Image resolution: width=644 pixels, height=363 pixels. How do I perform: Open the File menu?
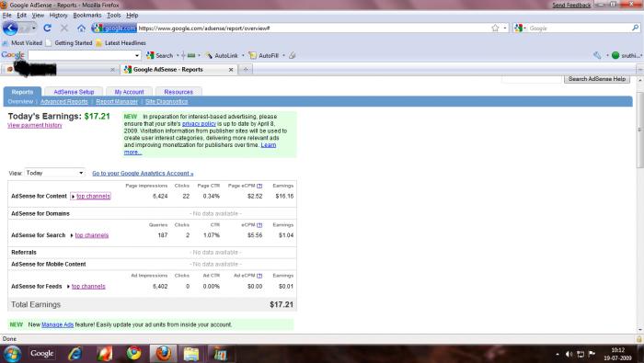(x=7, y=16)
